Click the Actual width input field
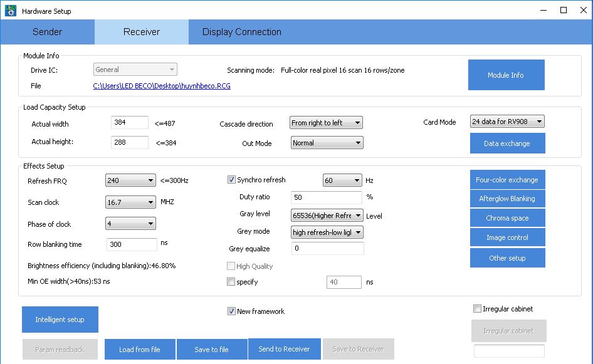593x364 pixels. pyautogui.click(x=130, y=123)
